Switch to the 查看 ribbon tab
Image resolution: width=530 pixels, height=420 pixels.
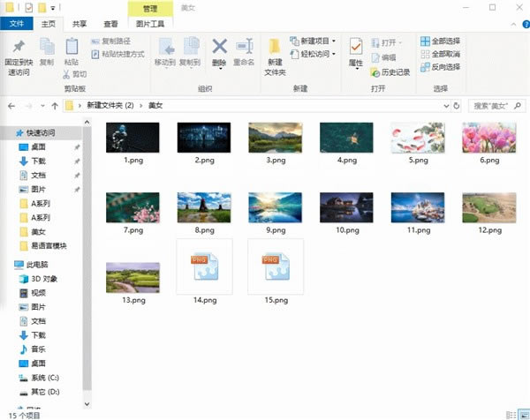(111, 24)
